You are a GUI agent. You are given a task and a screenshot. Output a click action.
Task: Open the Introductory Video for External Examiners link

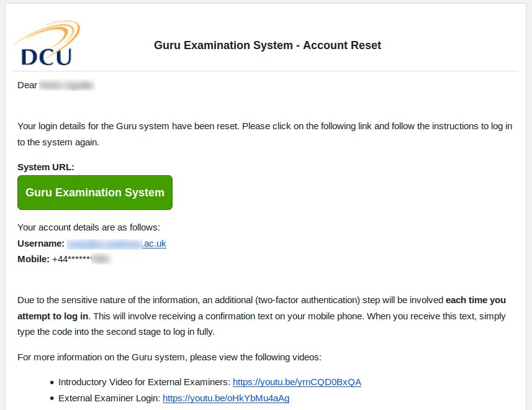coord(298,381)
